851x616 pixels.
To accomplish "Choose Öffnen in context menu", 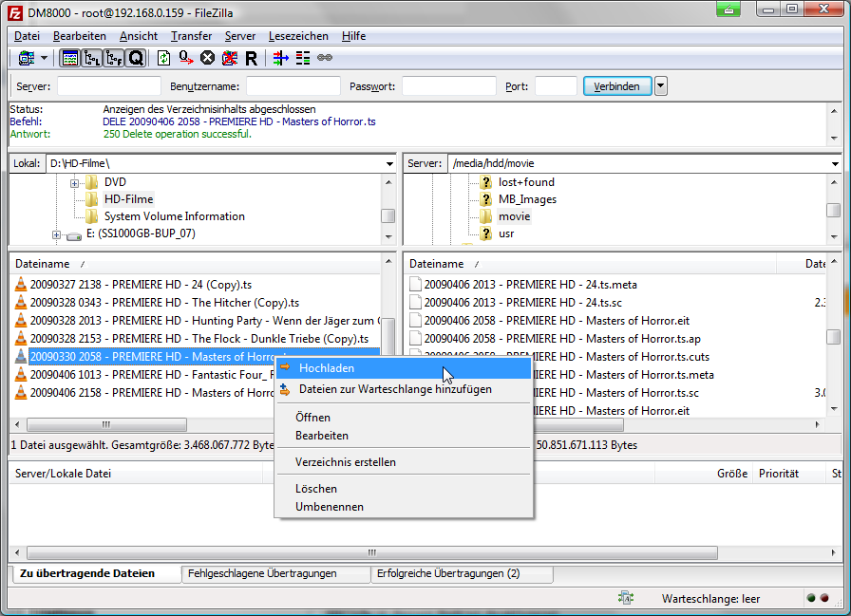I will (x=404, y=418).
